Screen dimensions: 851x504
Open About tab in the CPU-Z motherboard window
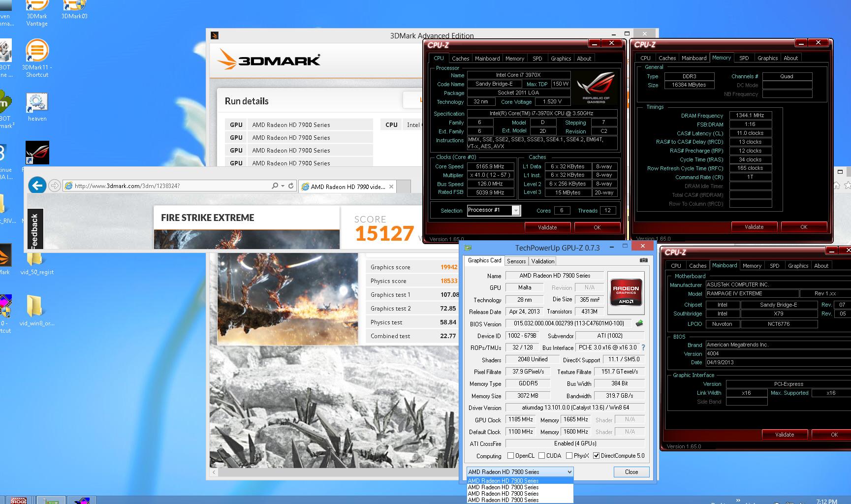821,265
